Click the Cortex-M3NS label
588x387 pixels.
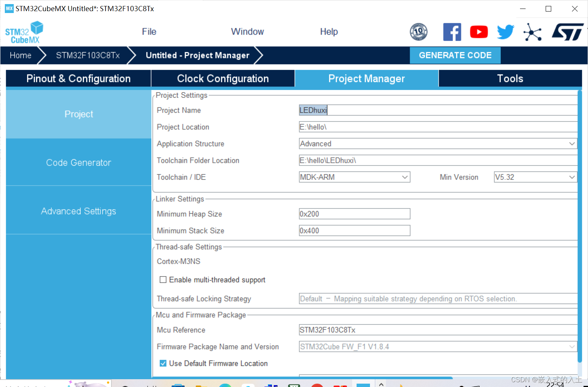pyautogui.click(x=178, y=261)
